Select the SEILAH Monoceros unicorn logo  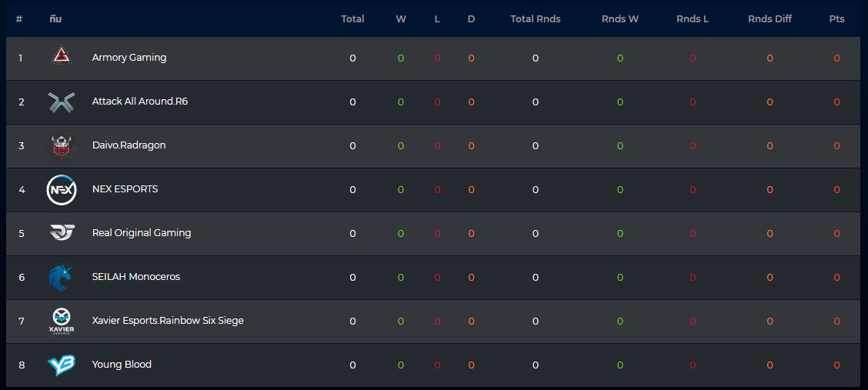[x=62, y=278]
